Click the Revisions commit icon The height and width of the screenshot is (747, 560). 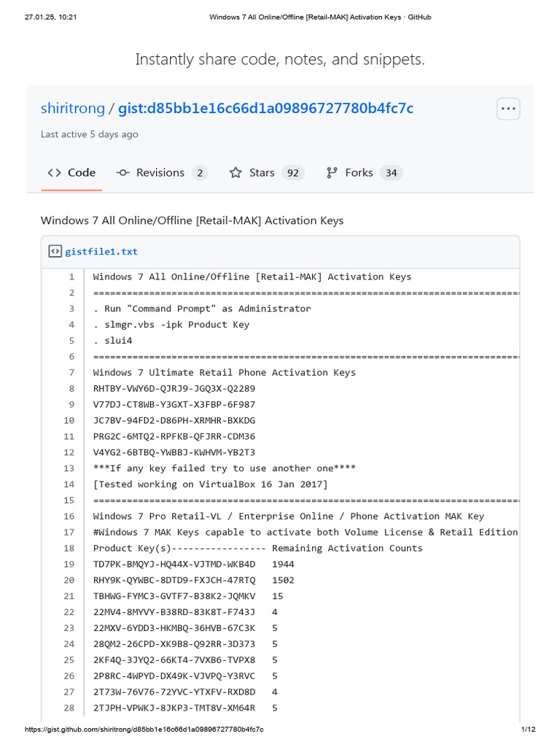pos(122,173)
